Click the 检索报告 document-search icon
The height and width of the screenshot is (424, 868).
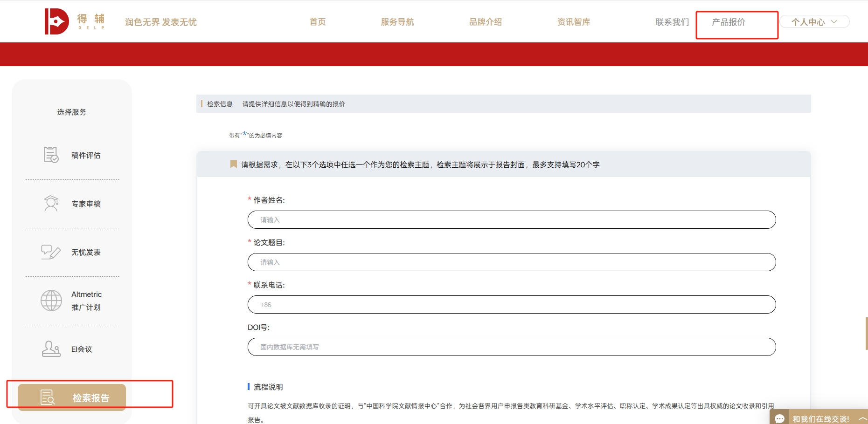pyautogui.click(x=47, y=397)
